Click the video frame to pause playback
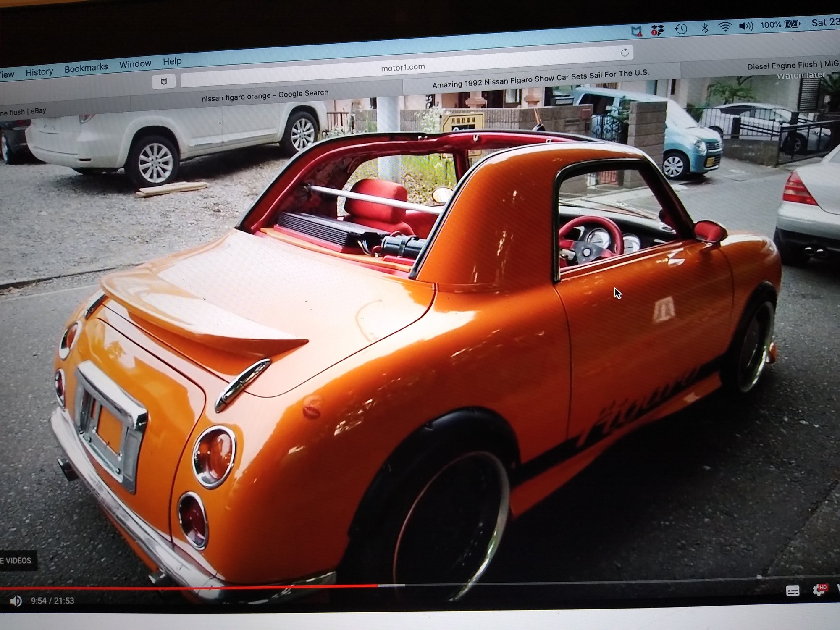 (x=420, y=336)
